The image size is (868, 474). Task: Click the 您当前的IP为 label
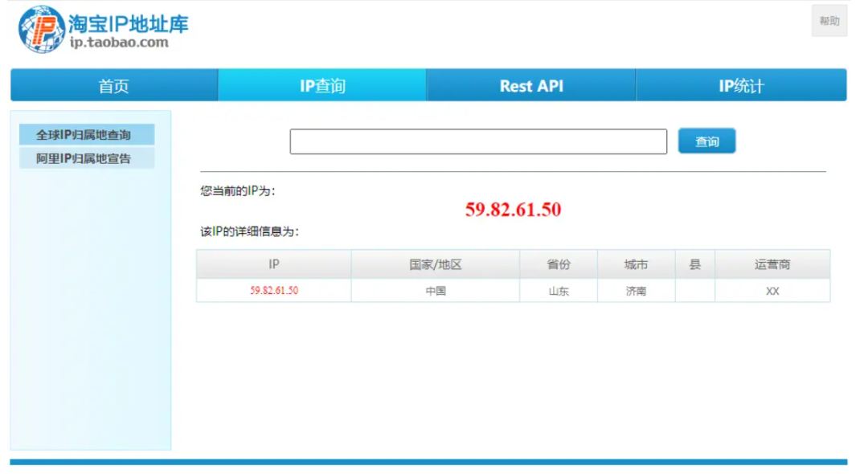[238, 191]
